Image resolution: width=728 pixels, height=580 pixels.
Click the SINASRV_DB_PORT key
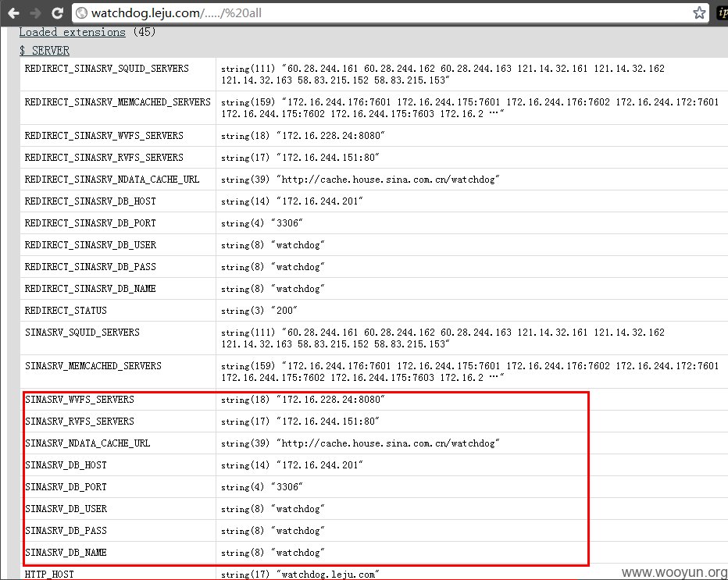coord(66,487)
